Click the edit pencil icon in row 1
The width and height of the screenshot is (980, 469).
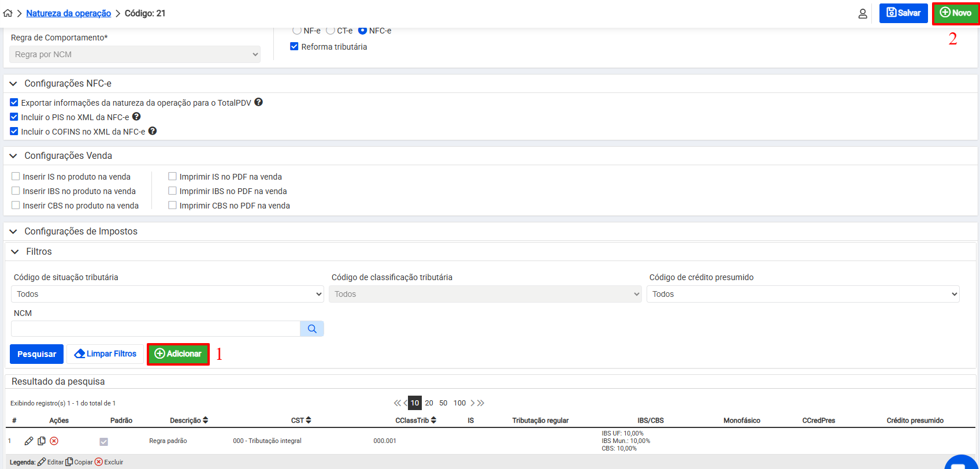(29, 441)
